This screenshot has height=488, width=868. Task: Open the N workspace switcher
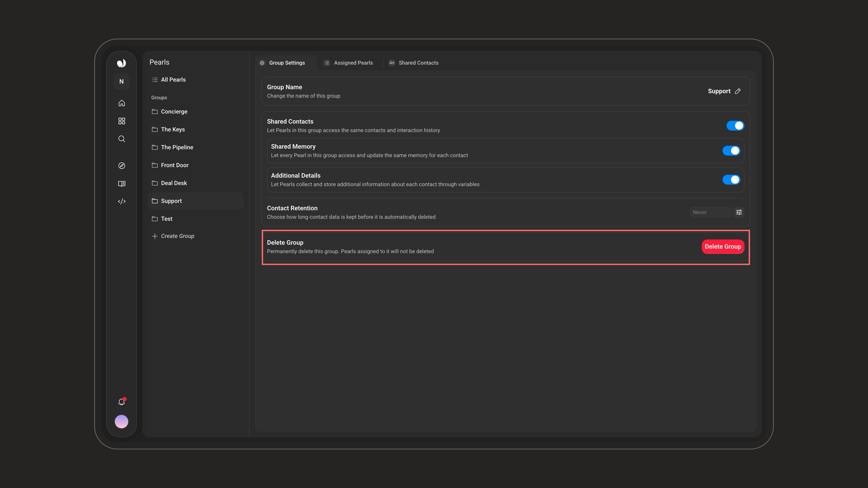pyautogui.click(x=122, y=82)
